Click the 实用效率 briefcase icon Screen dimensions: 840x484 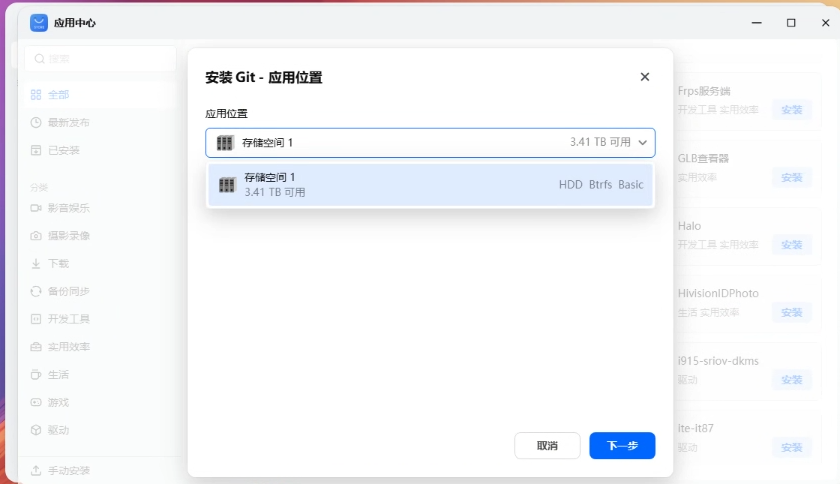[36, 347]
